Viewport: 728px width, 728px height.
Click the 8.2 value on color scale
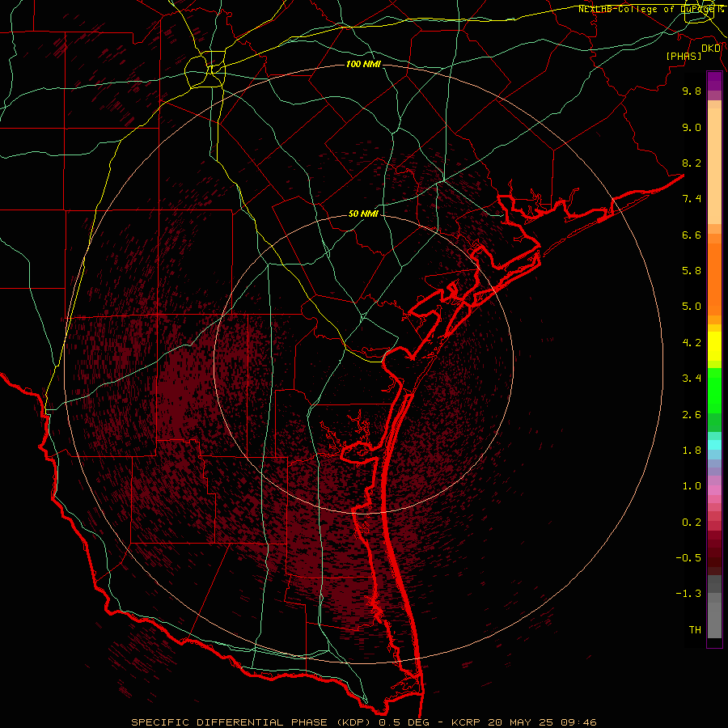[692, 163]
